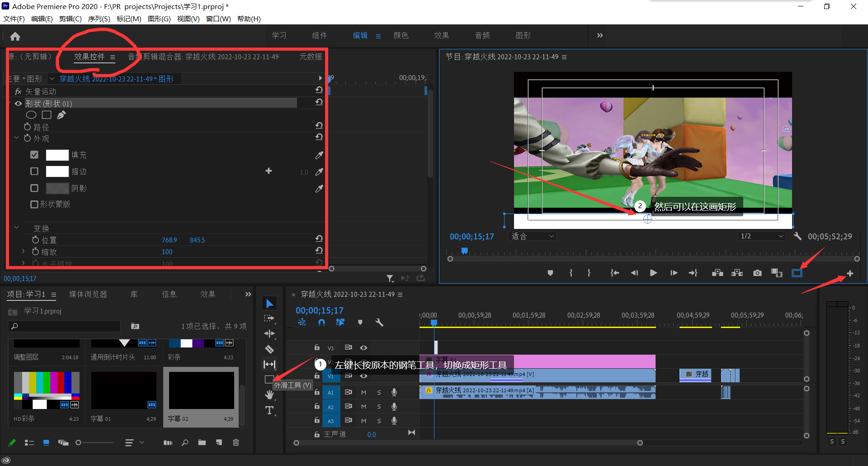Select the Ripple Edit tool
The height and width of the screenshot is (466, 868).
click(269, 334)
